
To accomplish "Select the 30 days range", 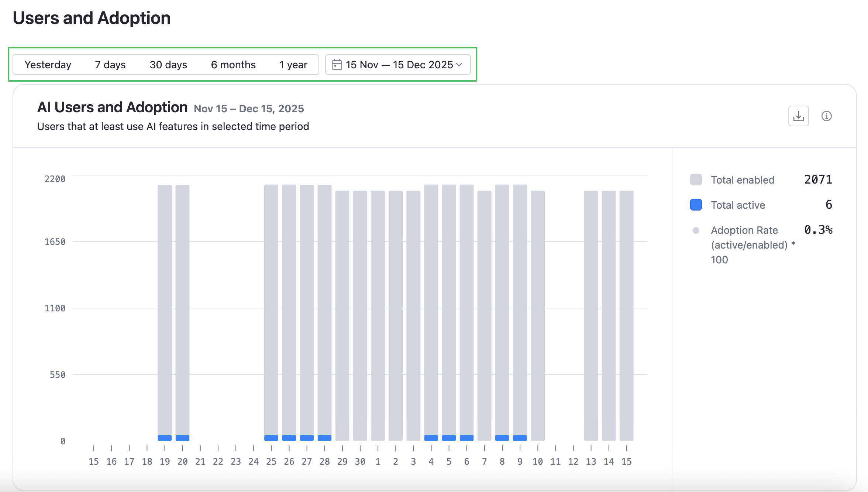I will point(168,65).
